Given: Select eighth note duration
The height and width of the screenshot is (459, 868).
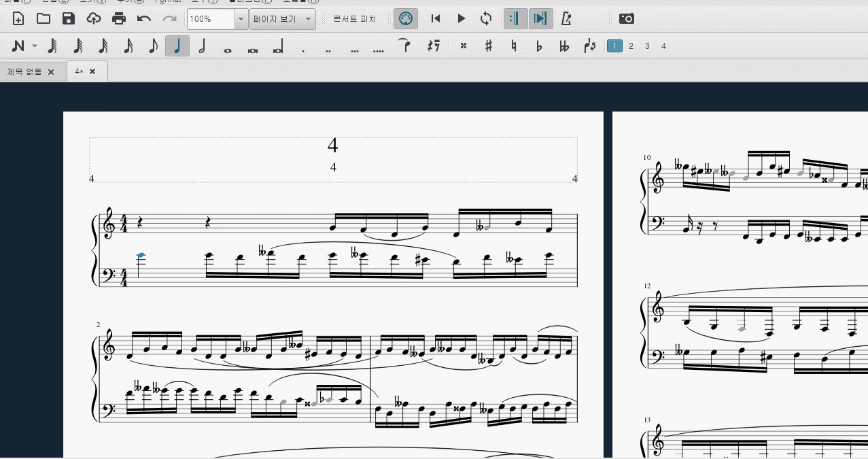Looking at the screenshot, I should (x=153, y=46).
